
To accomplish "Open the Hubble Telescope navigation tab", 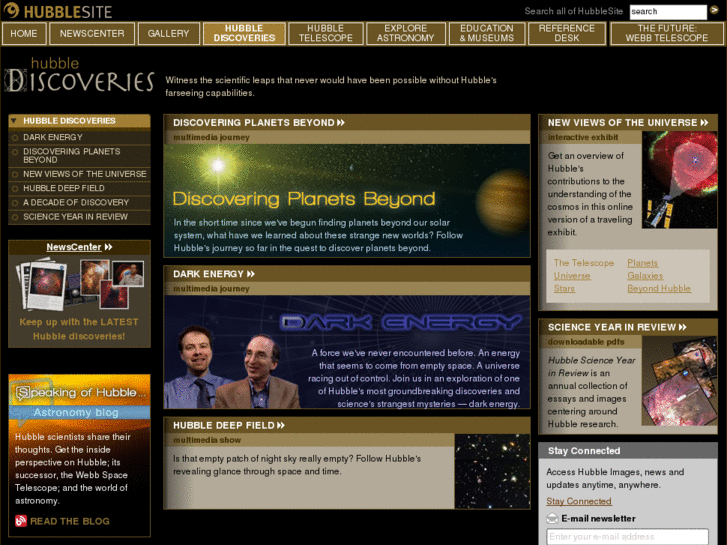I will click(x=325, y=33).
